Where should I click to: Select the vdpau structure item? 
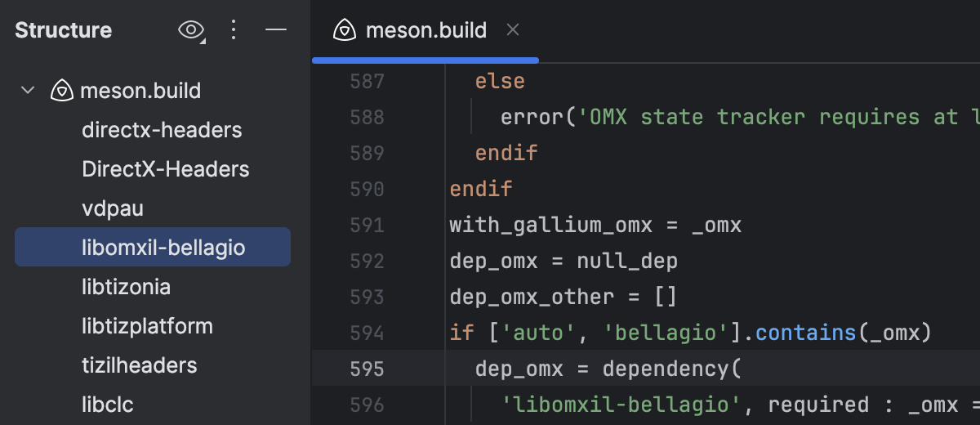click(x=113, y=208)
